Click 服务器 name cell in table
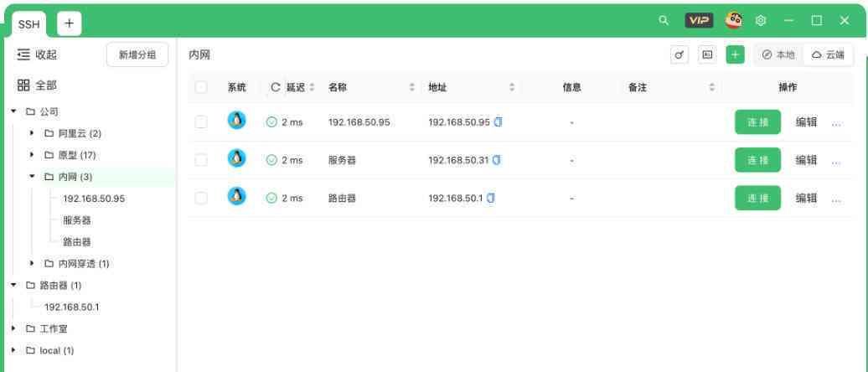 click(342, 160)
